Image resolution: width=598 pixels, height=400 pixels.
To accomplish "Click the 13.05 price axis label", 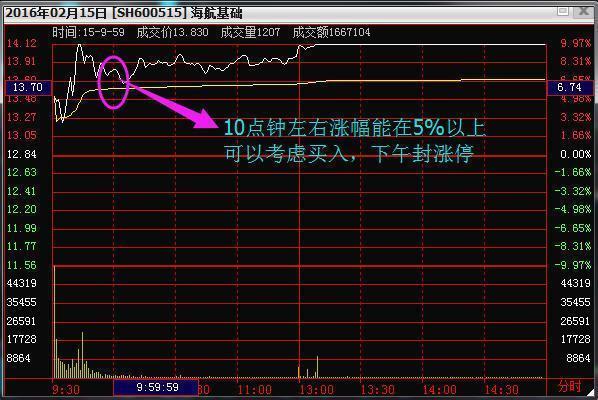I will 22,135.
